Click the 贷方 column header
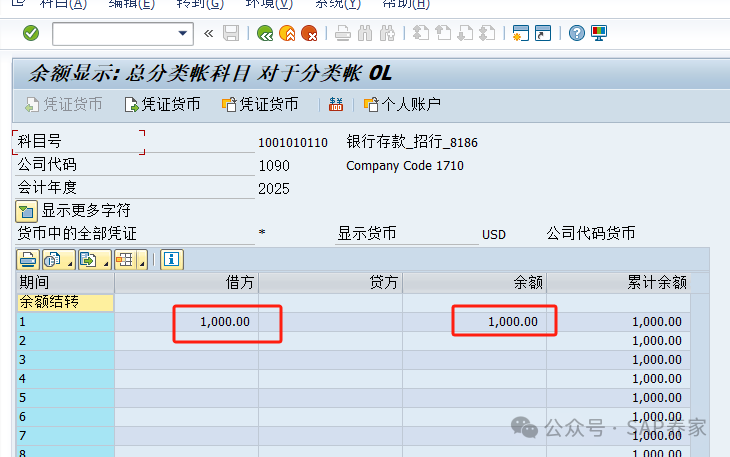 [x=331, y=282]
